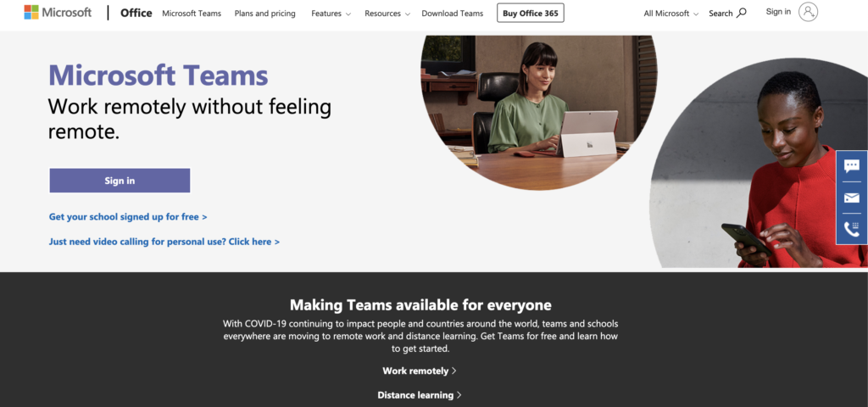
Task: Click the email envelope sidebar icon
Action: click(851, 198)
